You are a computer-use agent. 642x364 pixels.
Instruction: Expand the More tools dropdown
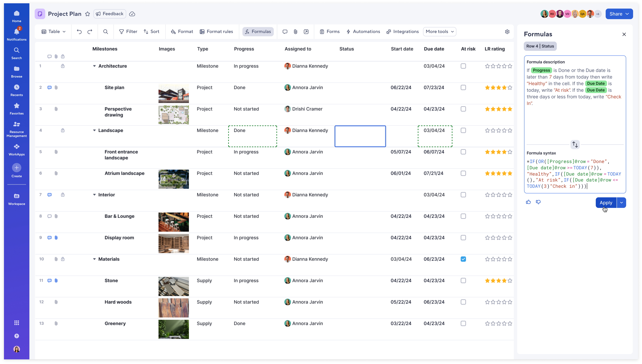pos(439,32)
